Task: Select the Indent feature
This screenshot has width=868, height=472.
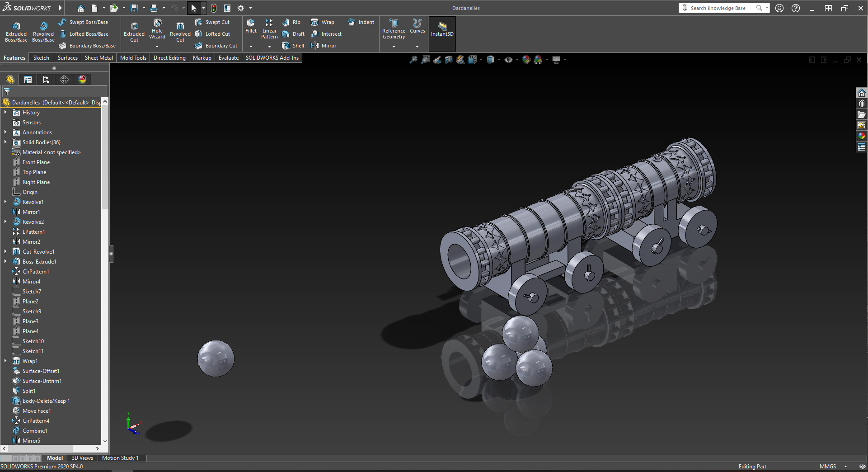Action: [x=361, y=22]
